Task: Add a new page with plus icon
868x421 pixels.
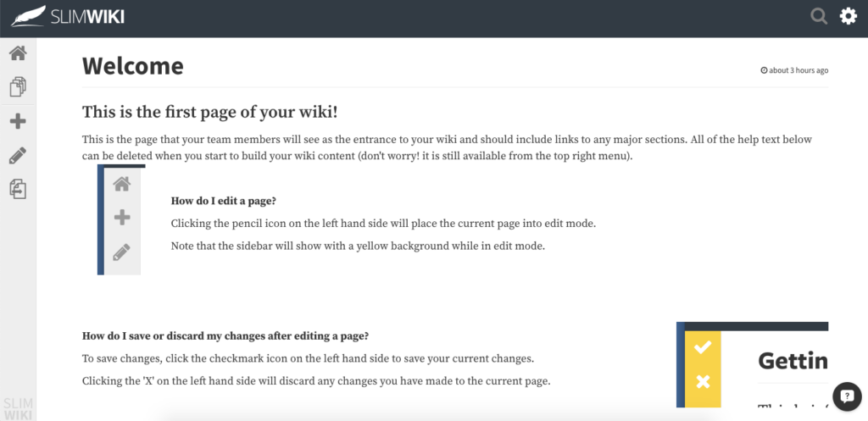Action: (x=19, y=121)
